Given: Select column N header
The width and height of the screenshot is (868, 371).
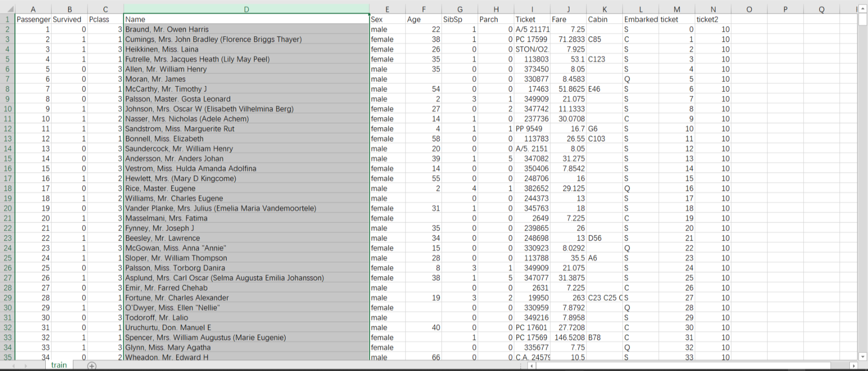Looking at the screenshot, I should coord(713,9).
